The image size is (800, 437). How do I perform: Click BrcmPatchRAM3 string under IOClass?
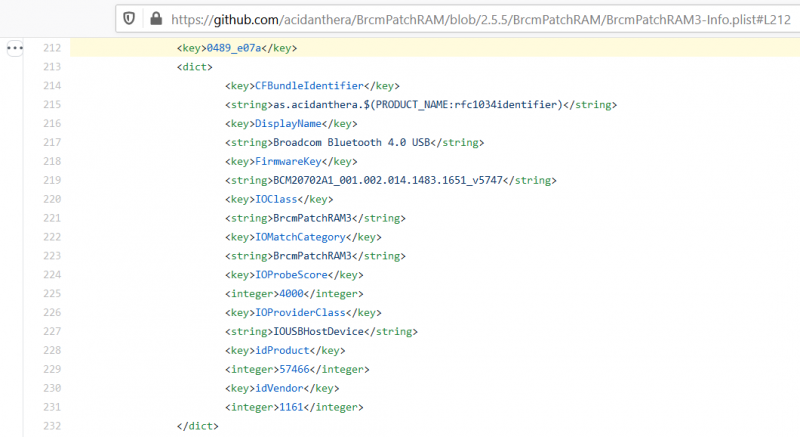[x=312, y=218]
